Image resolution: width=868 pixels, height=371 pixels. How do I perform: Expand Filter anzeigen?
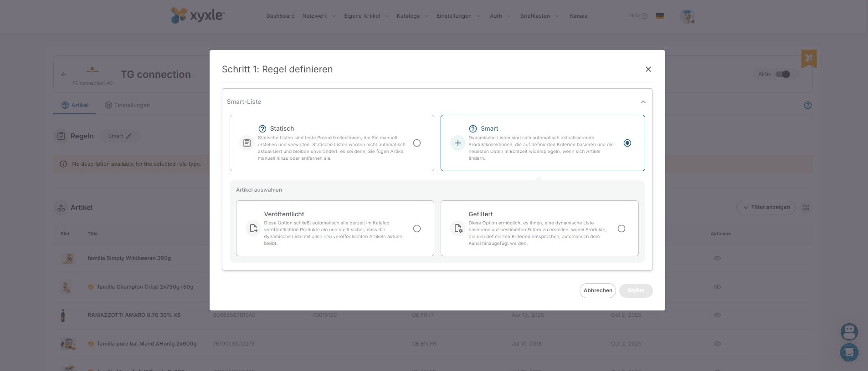[x=766, y=208]
